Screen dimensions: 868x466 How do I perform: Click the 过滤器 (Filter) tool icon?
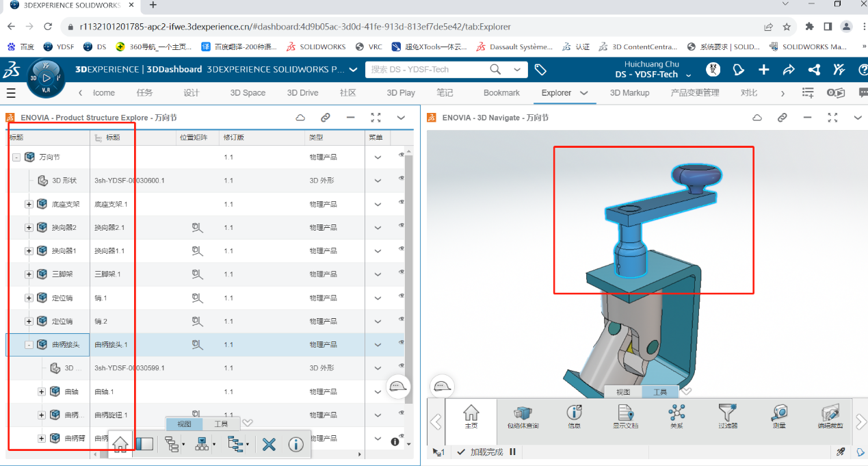click(728, 416)
